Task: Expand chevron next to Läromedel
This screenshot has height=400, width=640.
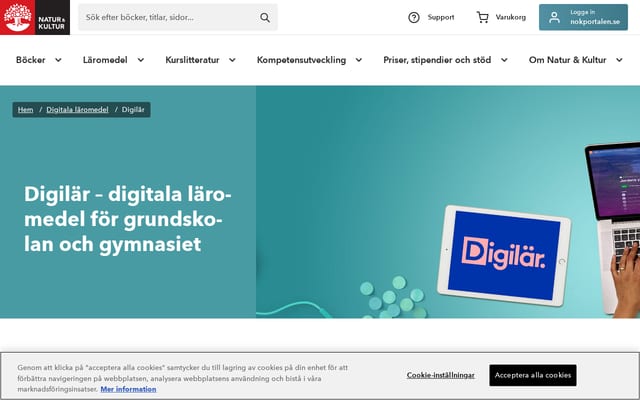Action: pyautogui.click(x=141, y=60)
